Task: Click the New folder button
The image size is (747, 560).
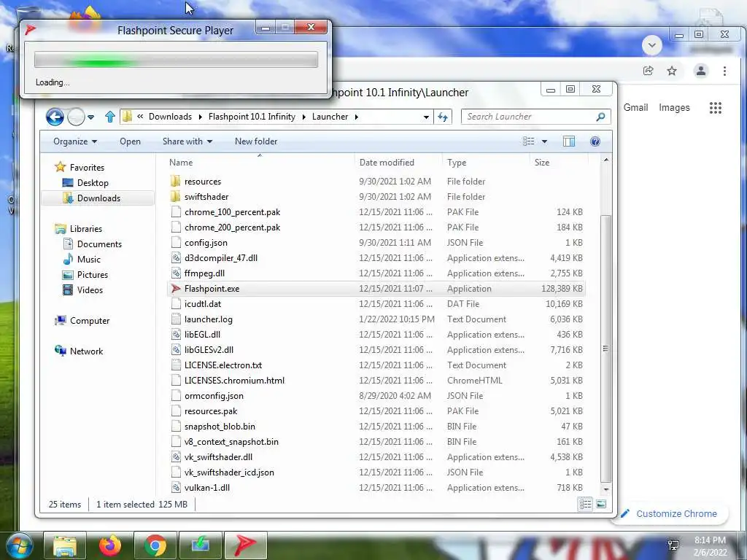Action: tap(256, 141)
